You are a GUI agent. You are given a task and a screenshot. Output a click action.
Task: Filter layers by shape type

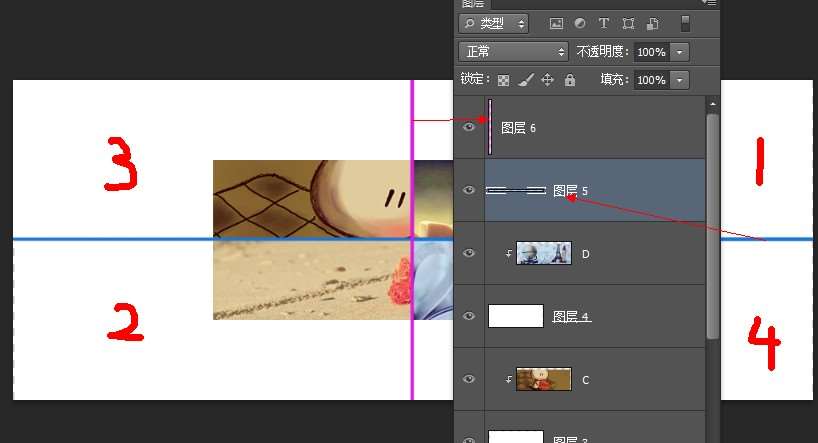pos(628,23)
